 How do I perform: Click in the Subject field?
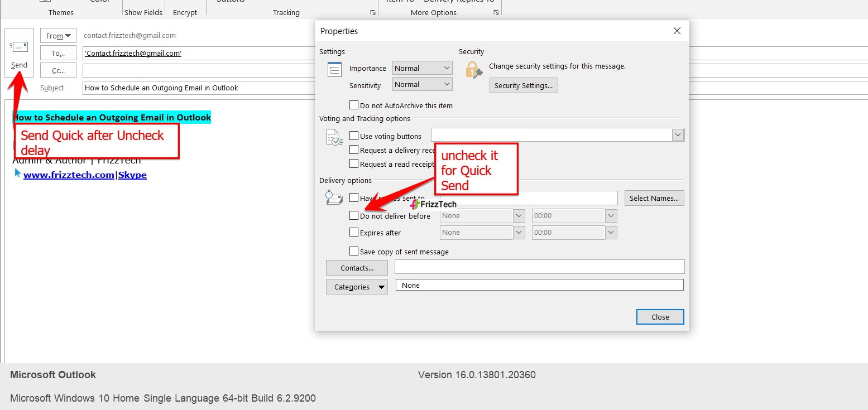[x=199, y=88]
